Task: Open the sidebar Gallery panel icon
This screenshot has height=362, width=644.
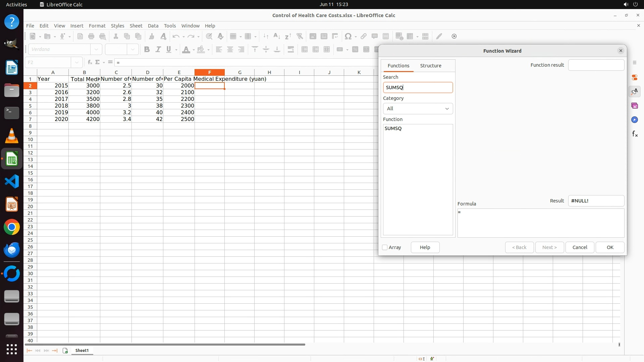Action: [x=634, y=106]
